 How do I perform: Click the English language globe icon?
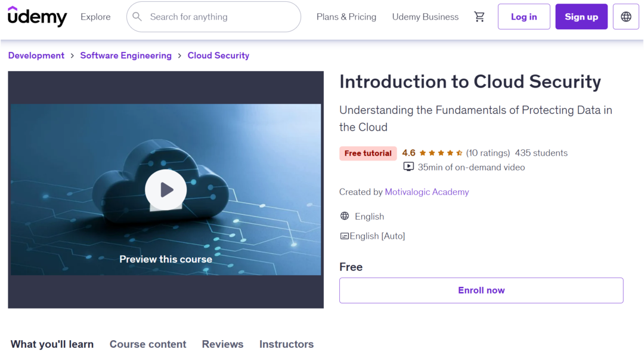(x=345, y=216)
